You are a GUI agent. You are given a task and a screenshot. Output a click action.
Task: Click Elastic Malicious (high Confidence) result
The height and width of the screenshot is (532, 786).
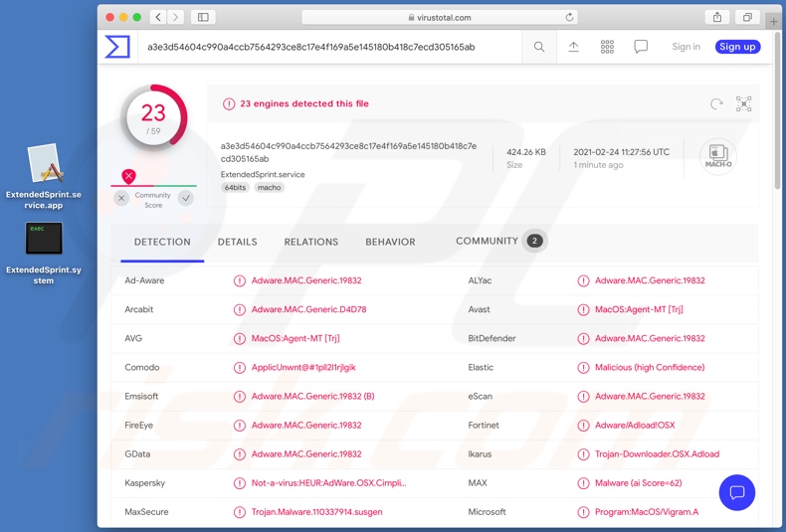(650, 367)
